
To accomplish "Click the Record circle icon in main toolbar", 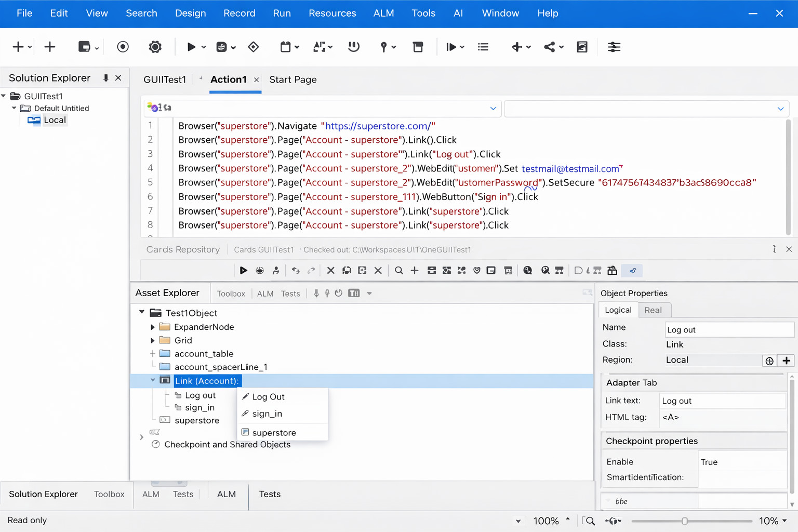I will point(123,47).
